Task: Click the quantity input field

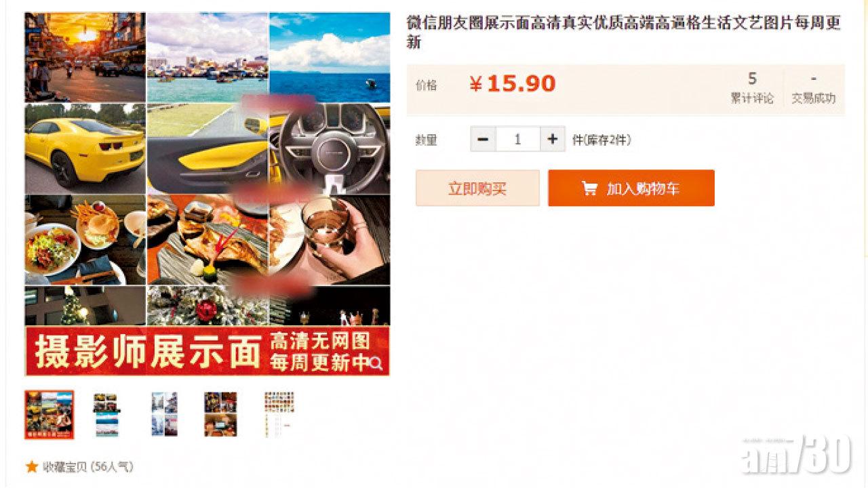Action: click(x=518, y=140)
